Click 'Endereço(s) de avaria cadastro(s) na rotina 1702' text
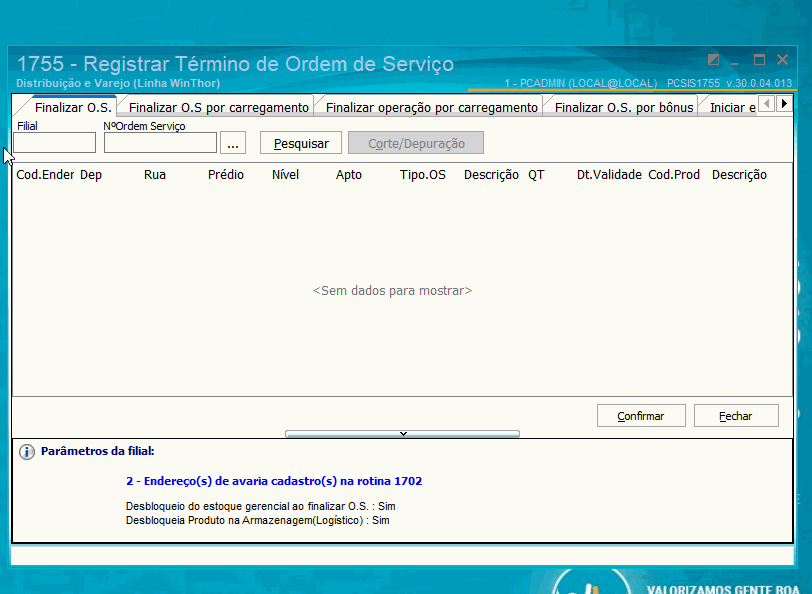This screenshot has width=812, height=594. pyautogui.click(x=274, y=481)
